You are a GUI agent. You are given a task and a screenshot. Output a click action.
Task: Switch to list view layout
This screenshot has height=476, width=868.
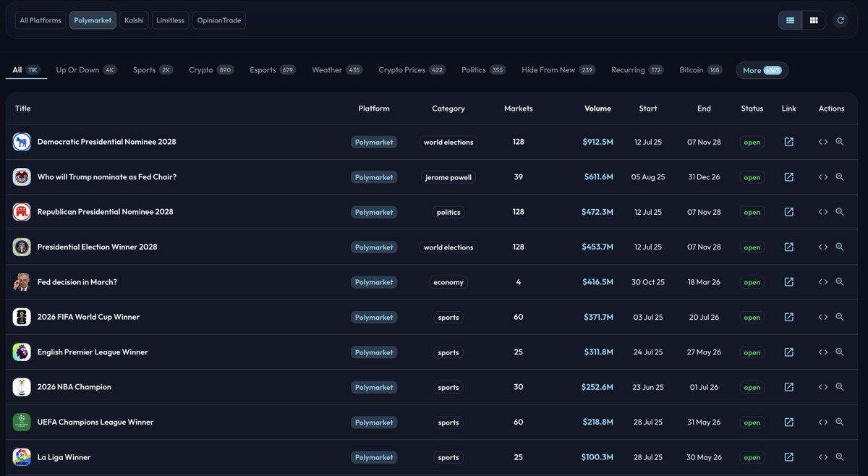point(790,20)
